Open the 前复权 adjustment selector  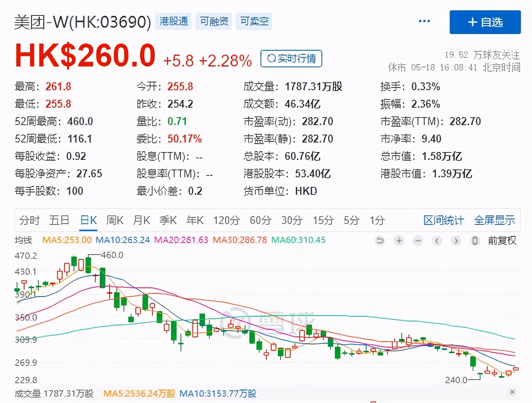point(502,241)
